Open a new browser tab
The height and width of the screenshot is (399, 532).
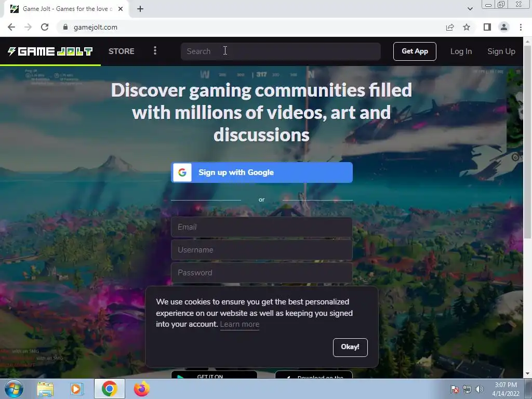tap(140, 9)
